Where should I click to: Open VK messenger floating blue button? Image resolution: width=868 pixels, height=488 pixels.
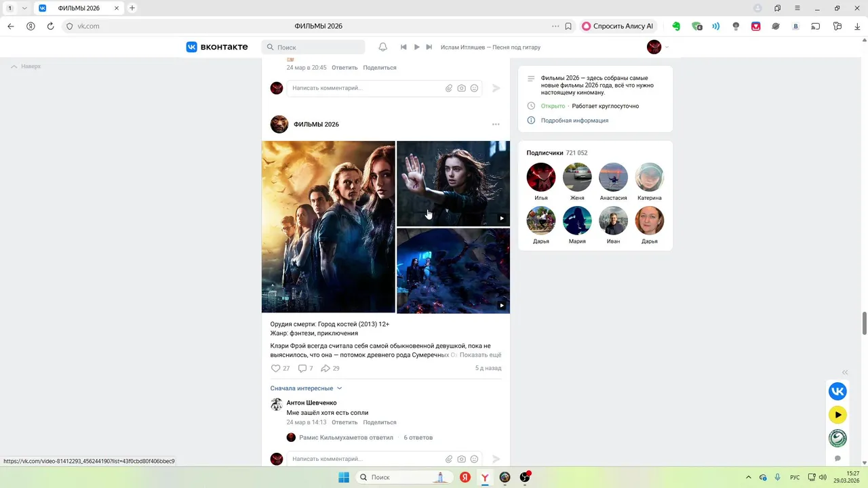(x=837, y=391)
